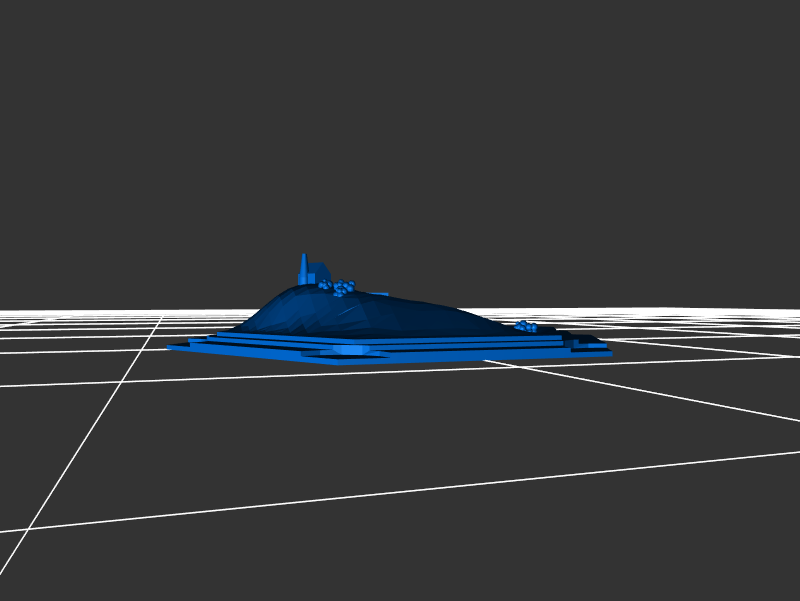Select the top tier of the stepped base
The height and width of the screenshot is (601, 800).
(400, 338)
